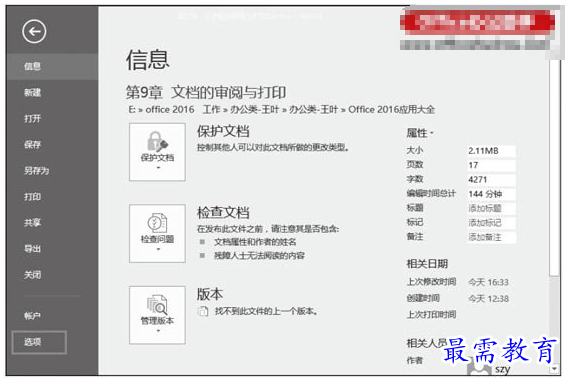Click the scrollbar down arrow at bottom right
This screenshot has width=565, height=382.
(554, 369)
